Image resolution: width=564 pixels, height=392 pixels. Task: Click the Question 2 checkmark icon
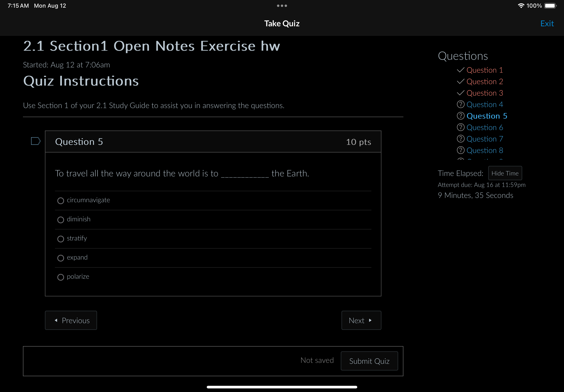click(x=461, y=81)
